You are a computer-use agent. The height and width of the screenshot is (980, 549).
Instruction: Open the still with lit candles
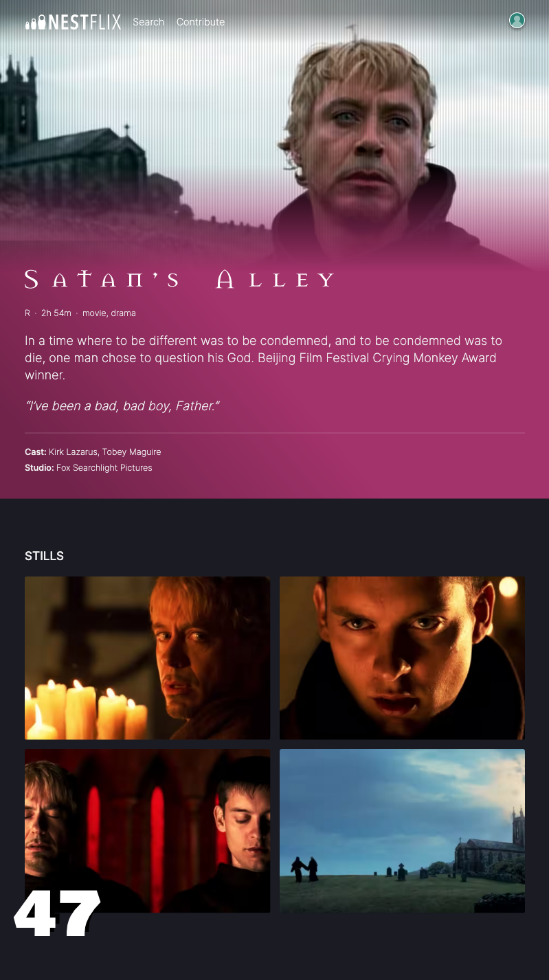[147, 658]
